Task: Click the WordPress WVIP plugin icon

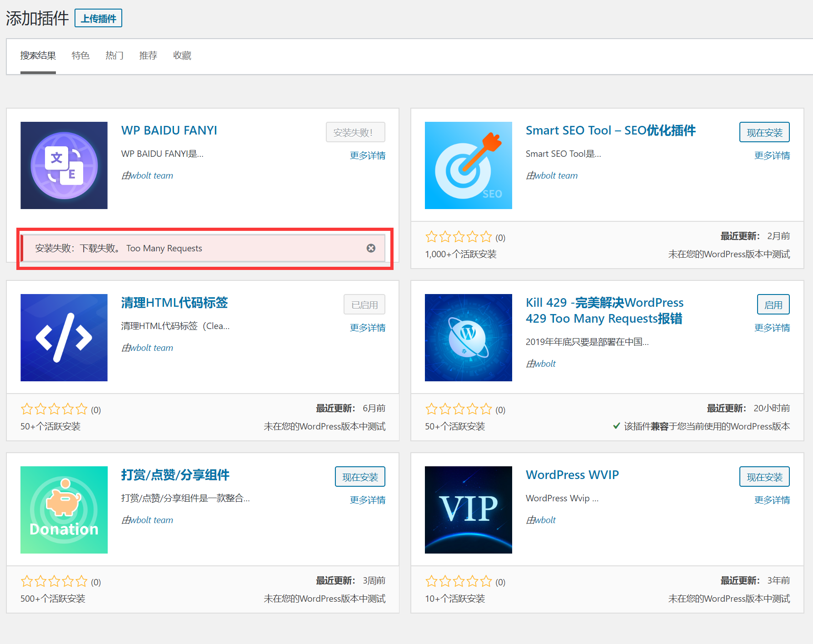Action: [468, 509]
